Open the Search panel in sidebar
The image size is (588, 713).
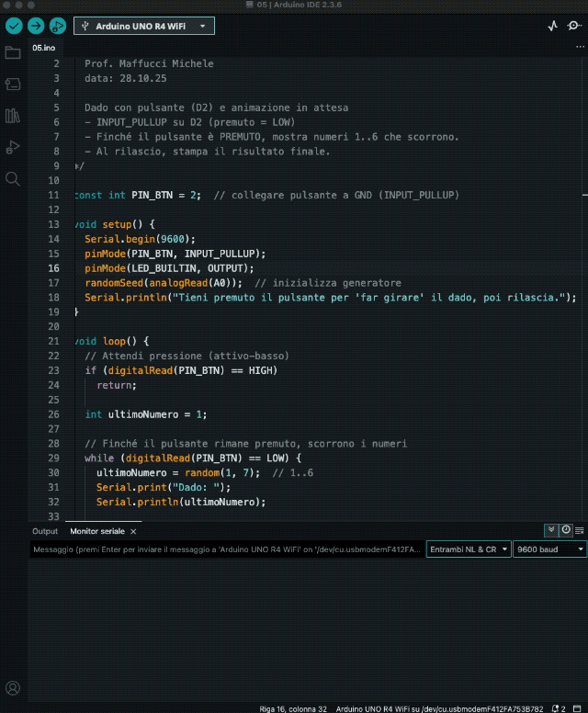point(13,179)
